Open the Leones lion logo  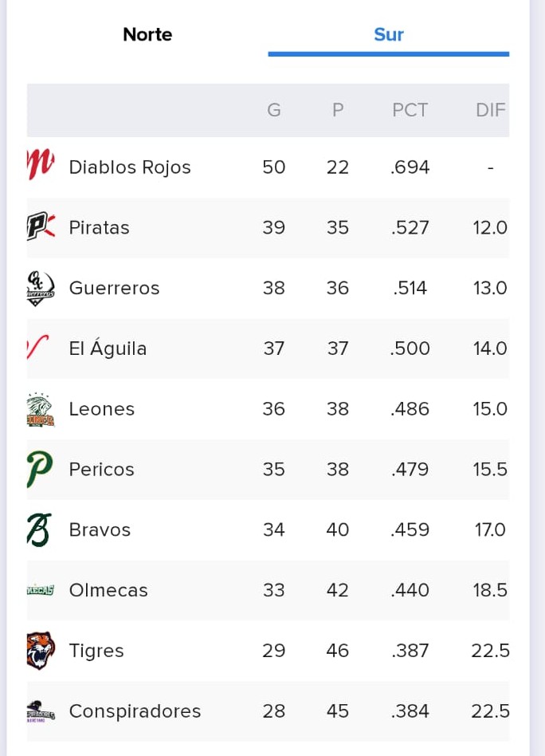41,410
